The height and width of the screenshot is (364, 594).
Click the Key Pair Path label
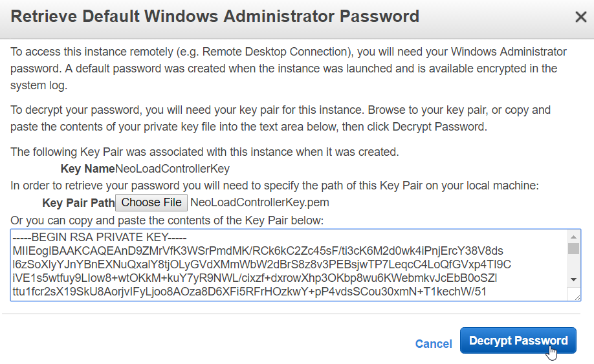78,203
